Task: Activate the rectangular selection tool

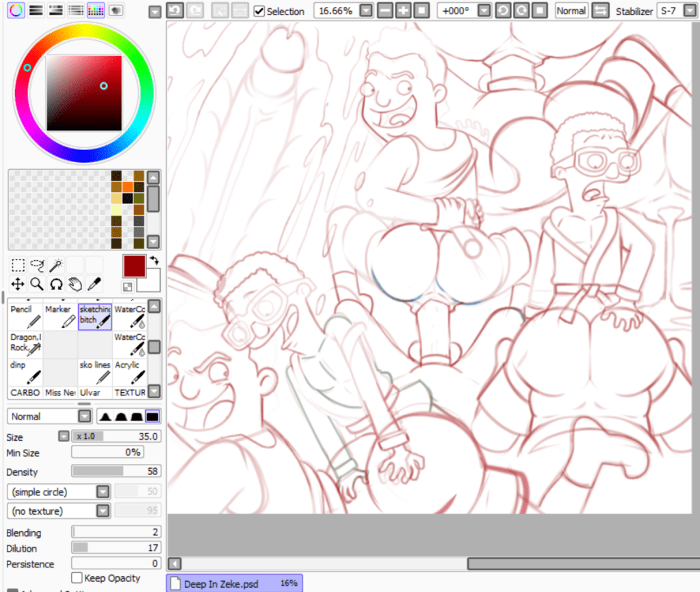Action: pyautogui.click(x=17, y=265)
